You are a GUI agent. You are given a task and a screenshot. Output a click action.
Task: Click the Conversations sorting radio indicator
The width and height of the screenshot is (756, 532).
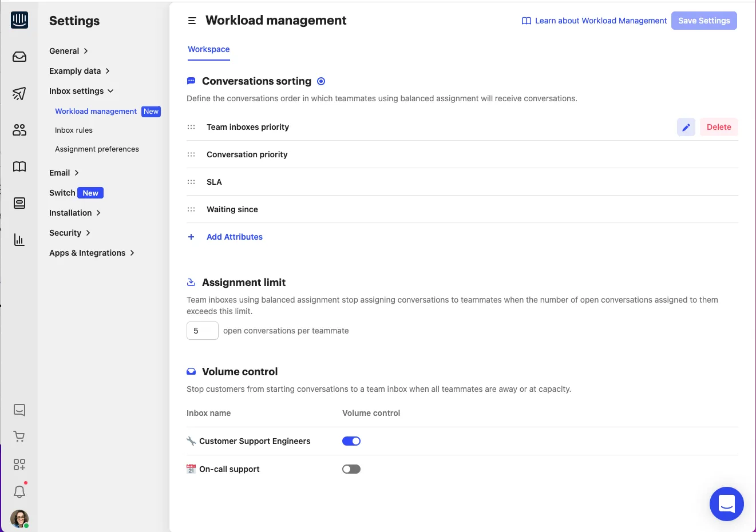coord(321,81)
